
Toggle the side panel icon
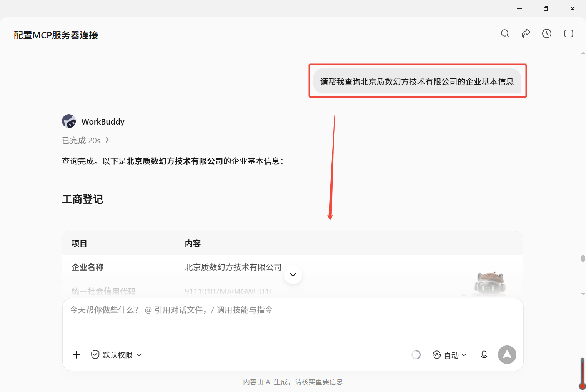569,33
